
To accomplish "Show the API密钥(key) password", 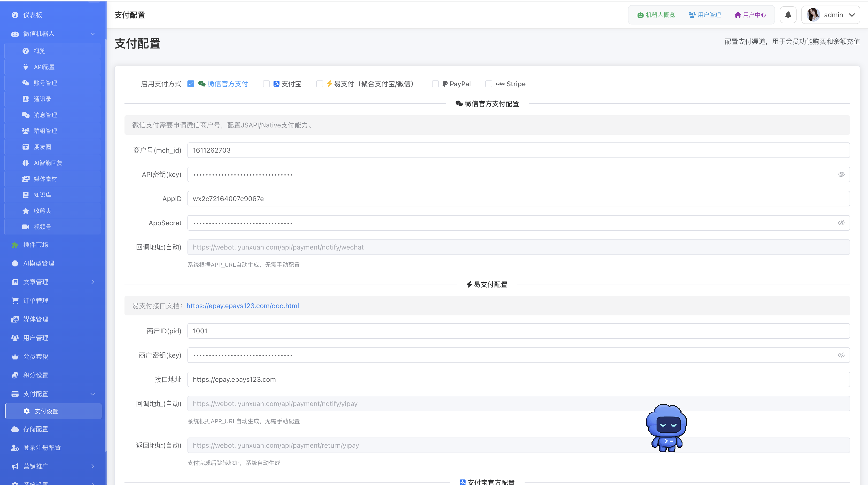I will (x=841, y=175).
